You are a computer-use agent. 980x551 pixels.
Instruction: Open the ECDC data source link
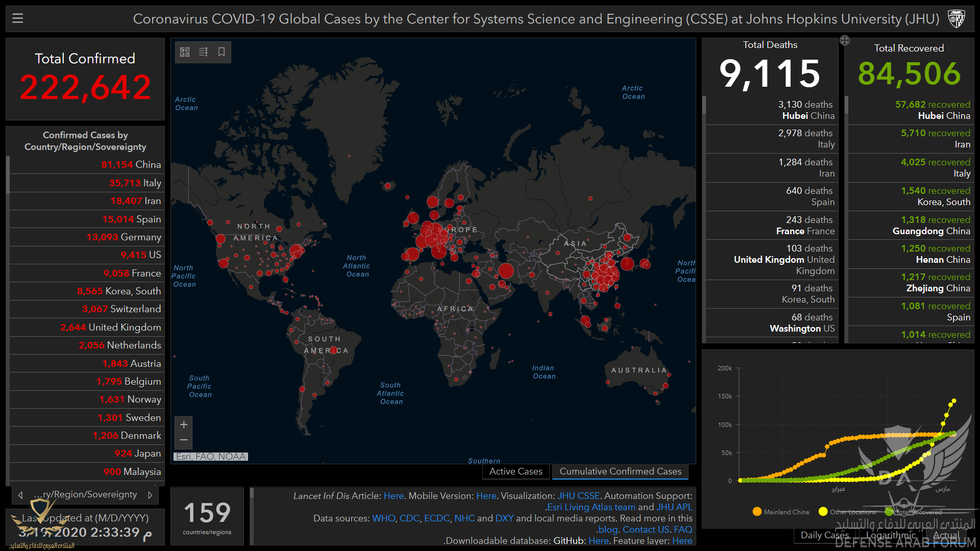437,518
